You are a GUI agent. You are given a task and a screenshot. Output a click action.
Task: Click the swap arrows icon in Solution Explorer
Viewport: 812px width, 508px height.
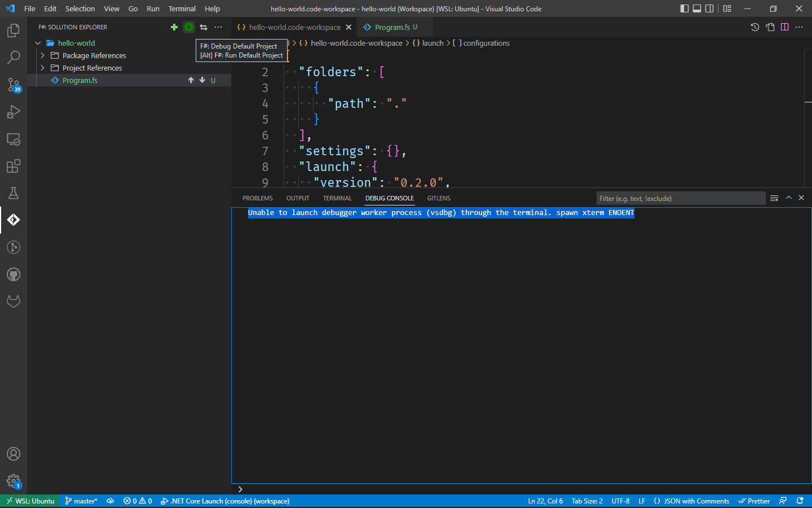tap(204, 27)
